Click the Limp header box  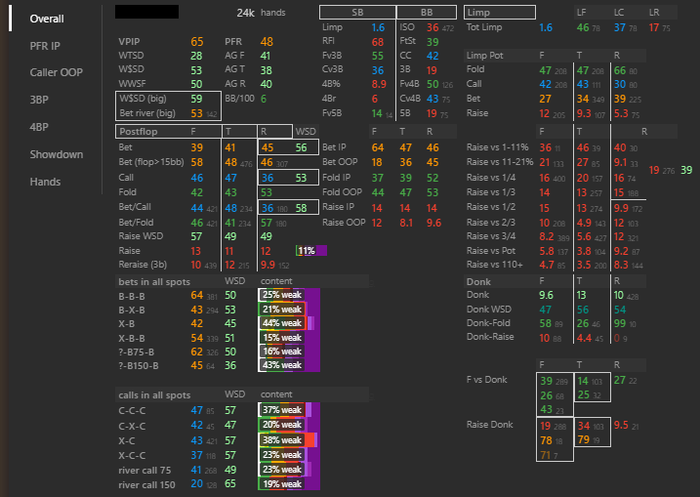point(500,13)
